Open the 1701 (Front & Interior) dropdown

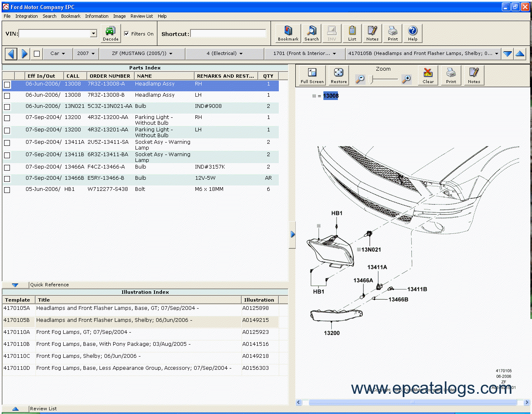coord(305,54)
